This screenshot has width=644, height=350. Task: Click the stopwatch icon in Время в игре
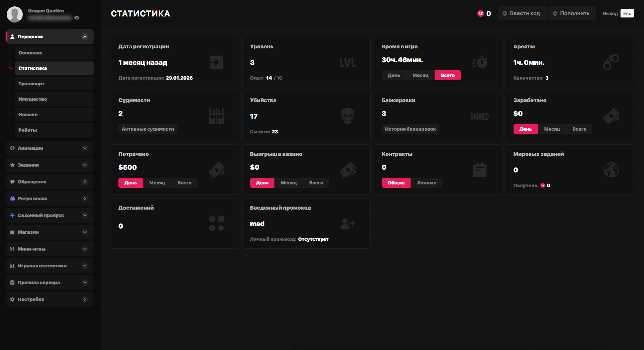480,62
